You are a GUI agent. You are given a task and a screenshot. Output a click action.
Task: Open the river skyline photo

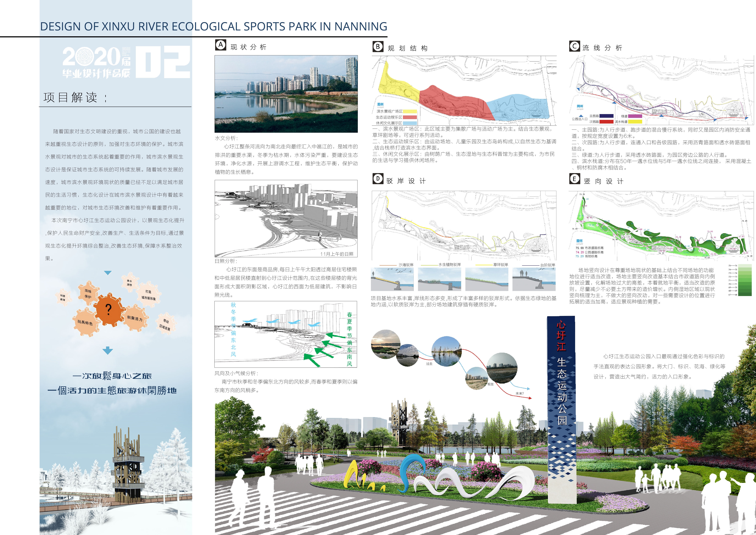pos(286,94)
